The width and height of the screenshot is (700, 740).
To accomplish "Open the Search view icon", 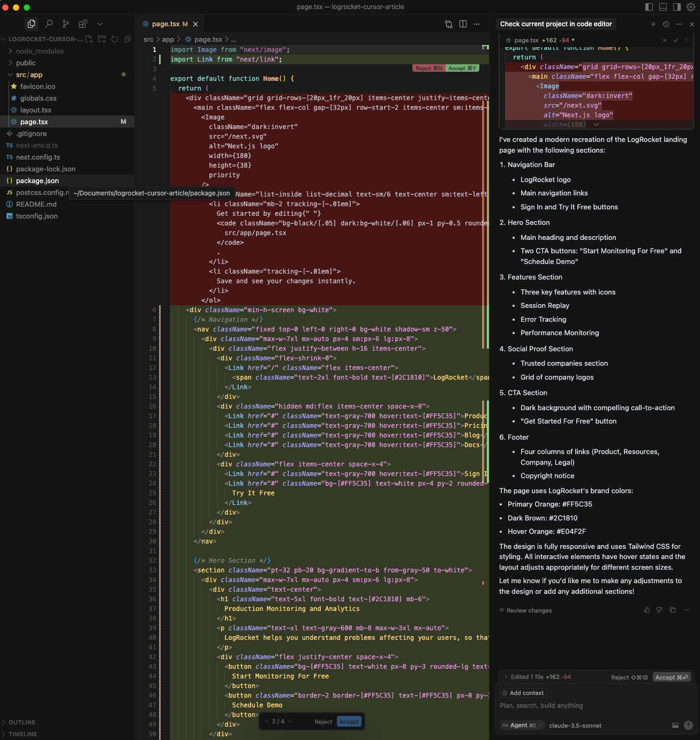I will coord(49,24).
